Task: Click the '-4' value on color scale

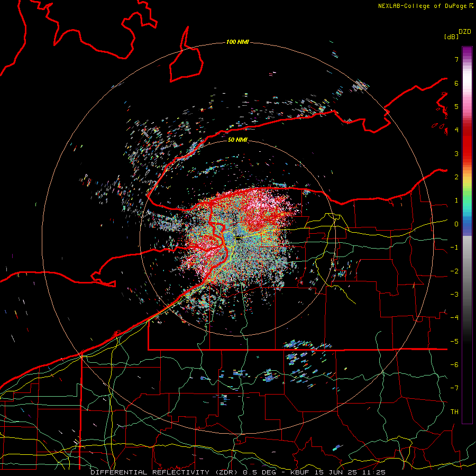Action: tap(454, 318)
